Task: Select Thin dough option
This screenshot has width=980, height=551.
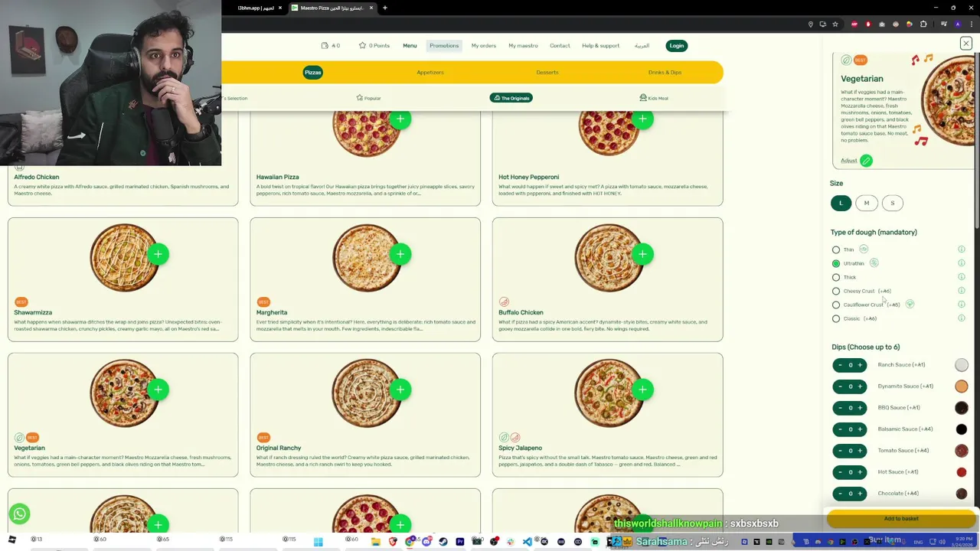Action: tap(836, 249)
